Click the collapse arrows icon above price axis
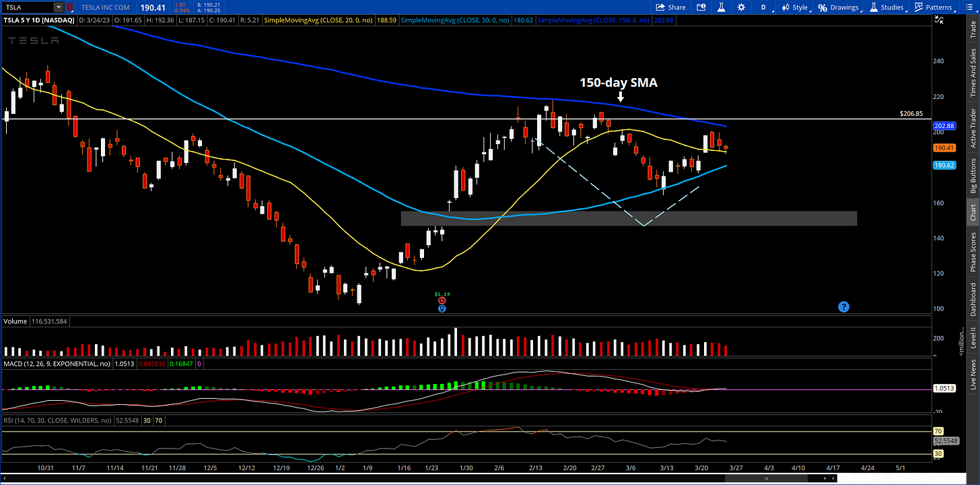This screenshot has height=485, width=980. (x=940, y=20)
